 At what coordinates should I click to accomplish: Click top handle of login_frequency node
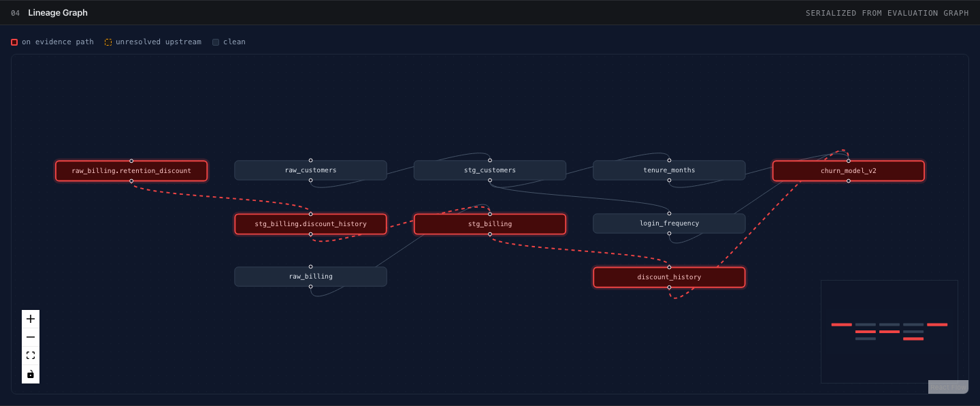pyautogui.click(x=669, y=214)
